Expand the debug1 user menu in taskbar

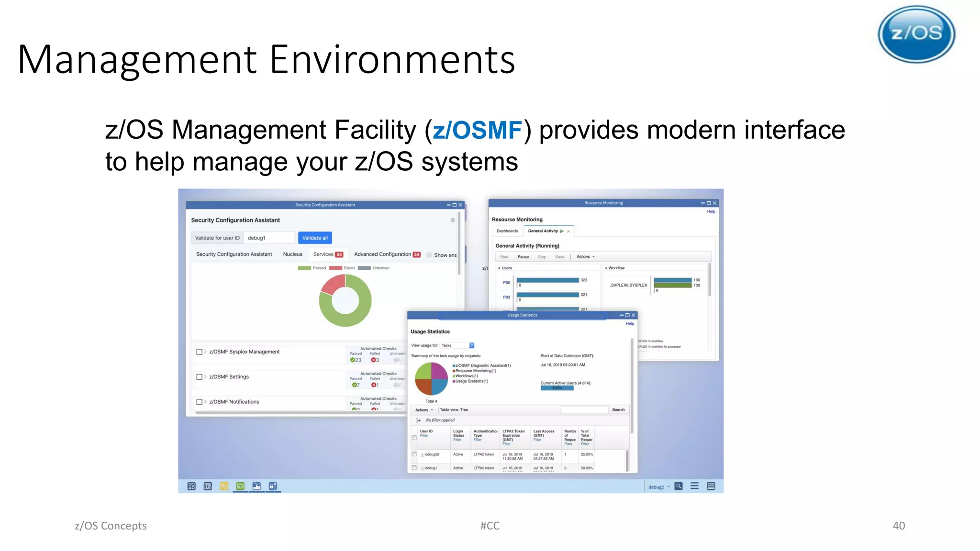click(x=658, y=487)
